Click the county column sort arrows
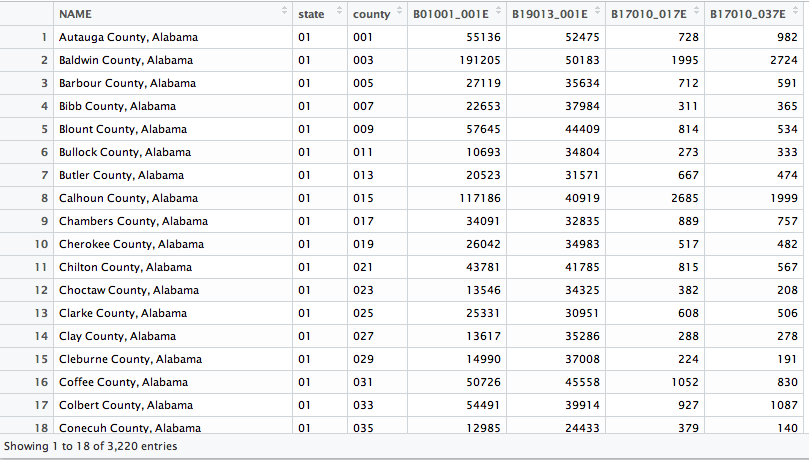 [x=399, y=10]
